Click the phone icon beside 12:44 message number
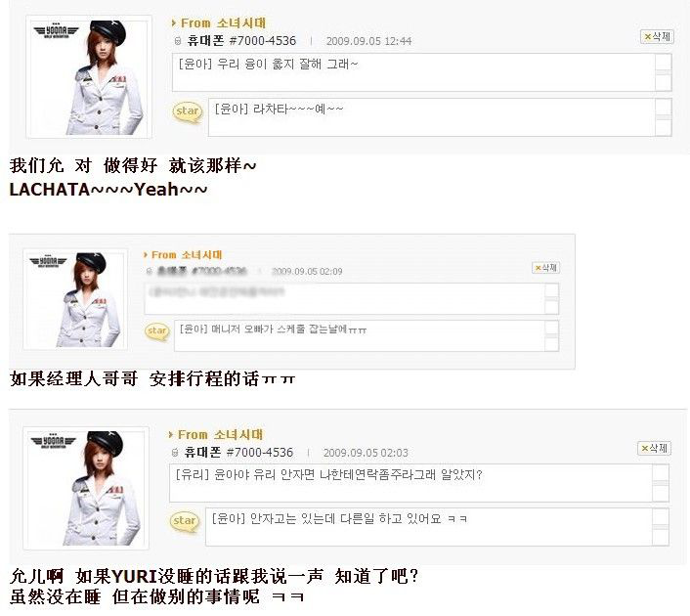This screenshot has width=690, height=616. tap(178, 41)
